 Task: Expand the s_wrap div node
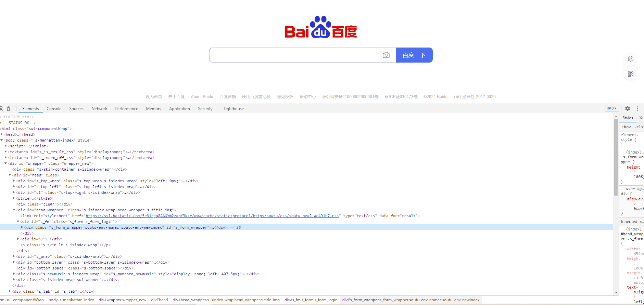(14, 256)
